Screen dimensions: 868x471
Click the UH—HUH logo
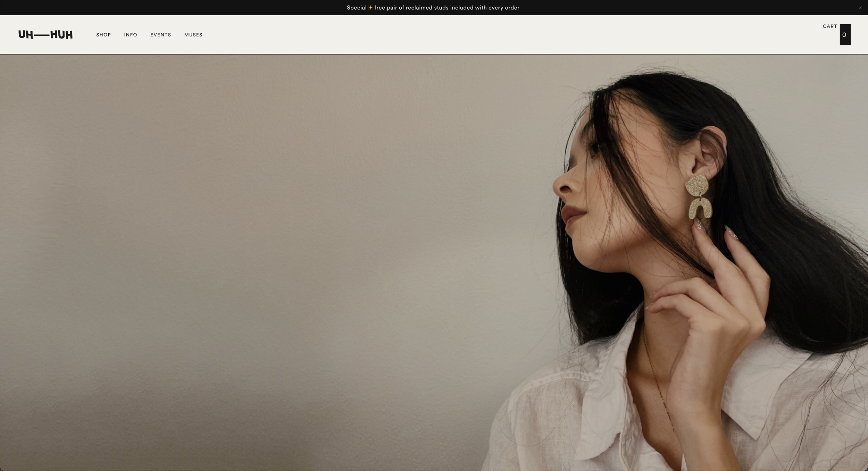[x=45, y=35]
